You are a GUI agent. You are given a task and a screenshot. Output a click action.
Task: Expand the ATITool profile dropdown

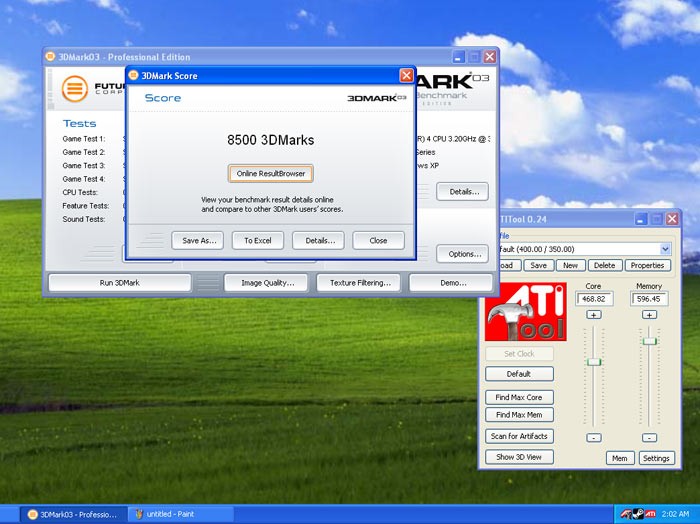click(x=665, y=249)
